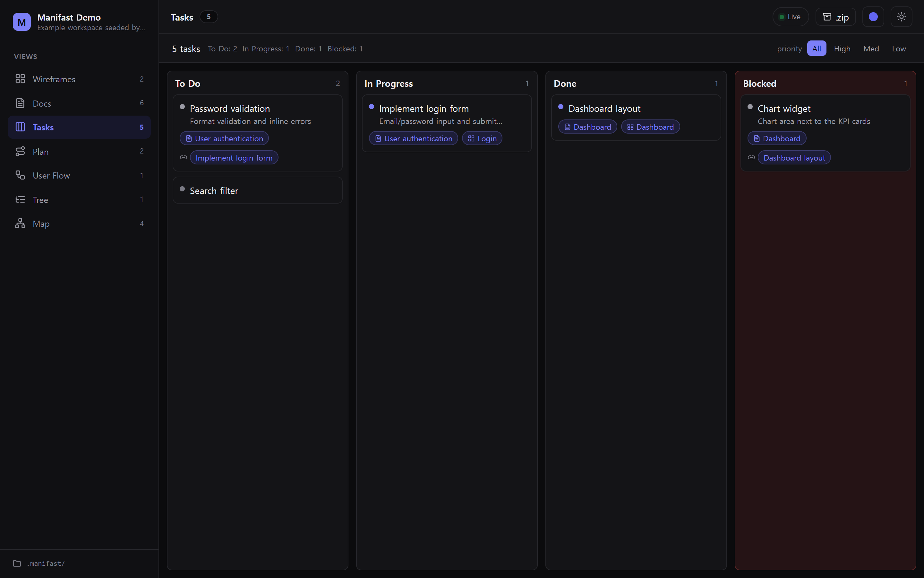
Task: Click "Format validation and inline errors" description
Action: coord(251,121)
